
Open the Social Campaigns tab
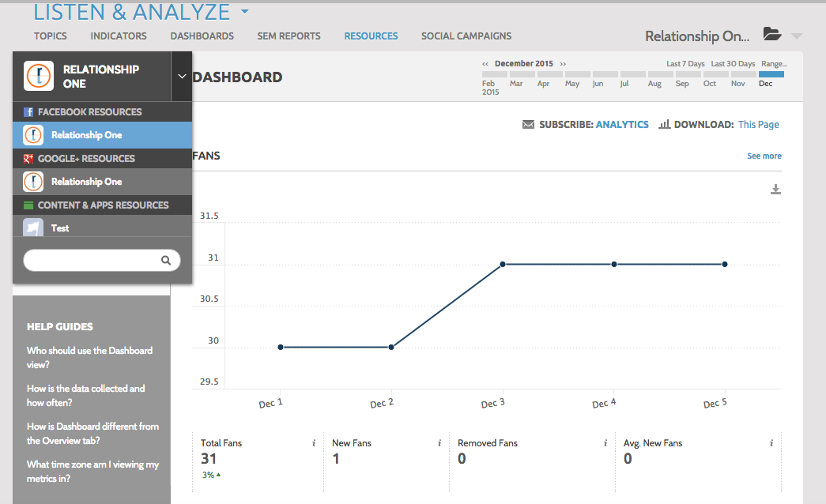tap(466, 36)
